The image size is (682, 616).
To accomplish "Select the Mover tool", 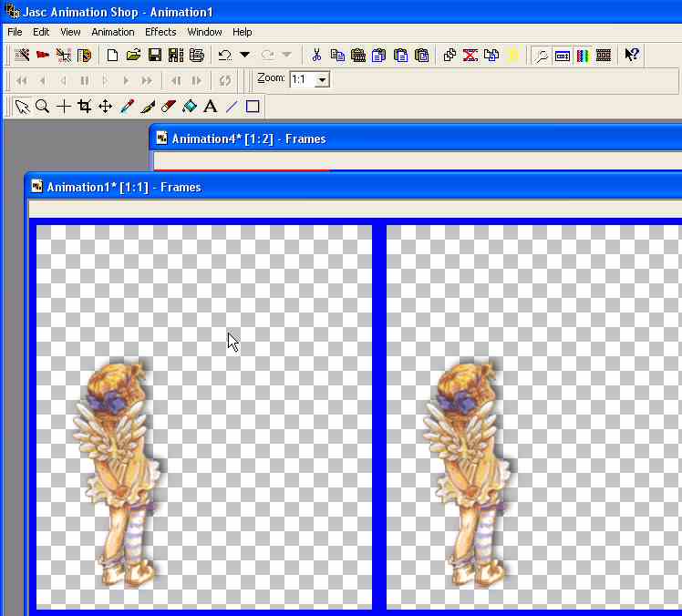I will point(105,107).
